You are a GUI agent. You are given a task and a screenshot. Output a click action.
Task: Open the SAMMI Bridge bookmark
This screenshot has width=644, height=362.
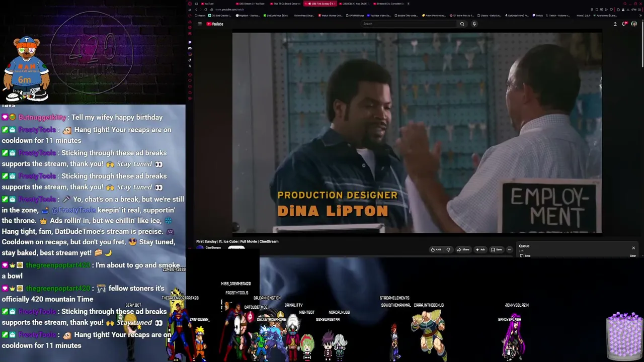(356, 16)
